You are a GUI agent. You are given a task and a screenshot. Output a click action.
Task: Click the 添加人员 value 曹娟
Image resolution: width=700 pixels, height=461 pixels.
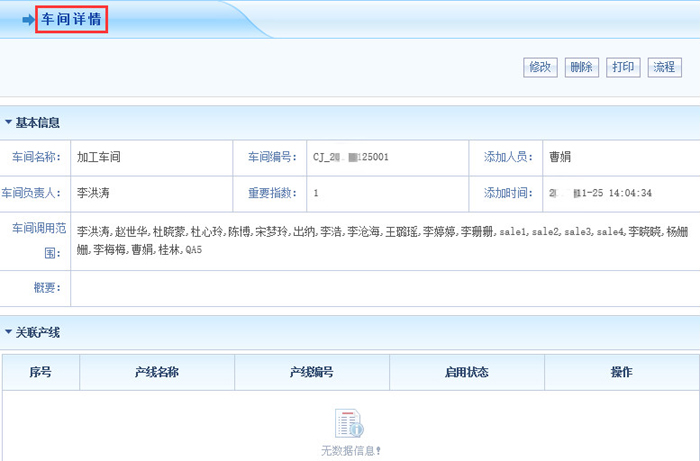pos(560,157)
